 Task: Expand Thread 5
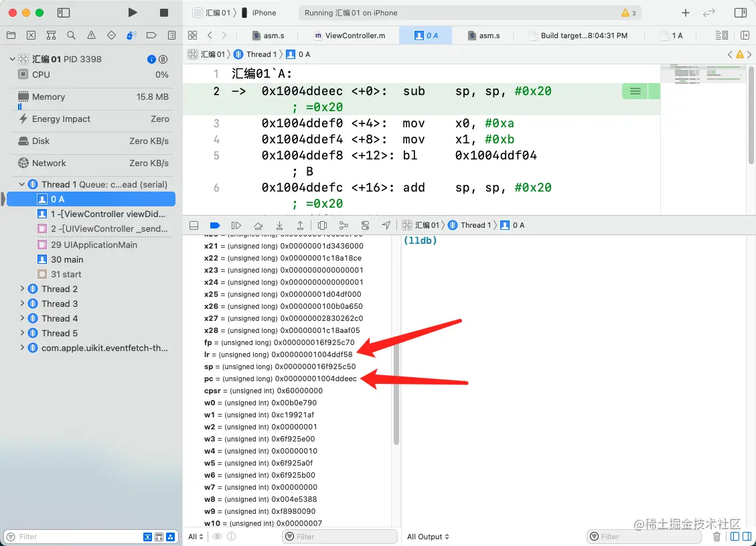[x=21, y=333]
